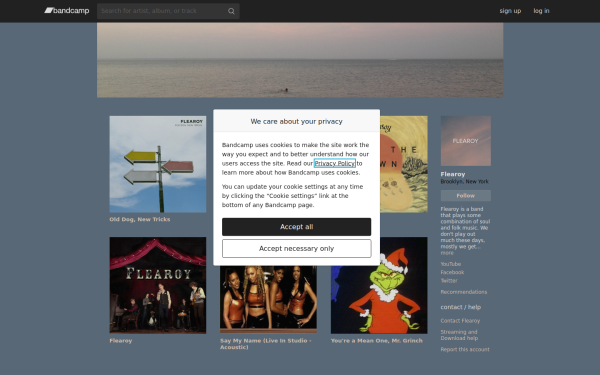
Task: Click the Follow button
Action: (x=466, y=196)
